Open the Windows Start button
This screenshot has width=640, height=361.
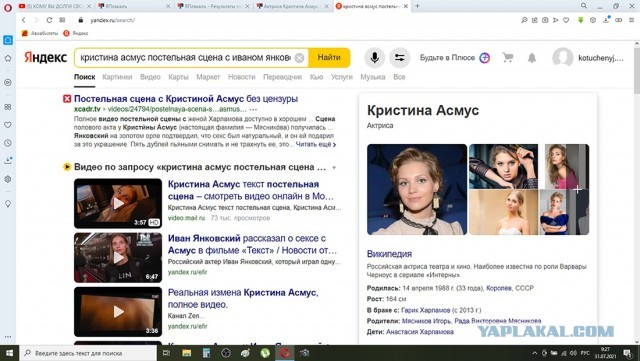click(x=9, y=353)
